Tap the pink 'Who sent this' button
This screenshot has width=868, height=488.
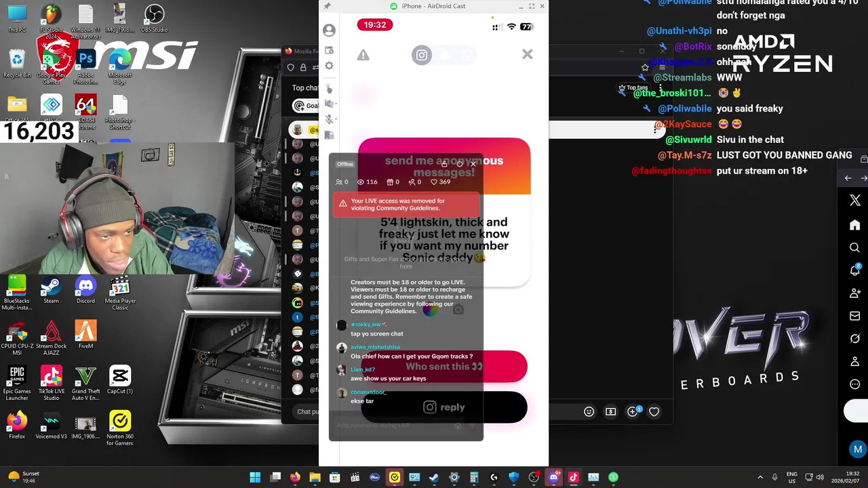[x=444, y=367]
